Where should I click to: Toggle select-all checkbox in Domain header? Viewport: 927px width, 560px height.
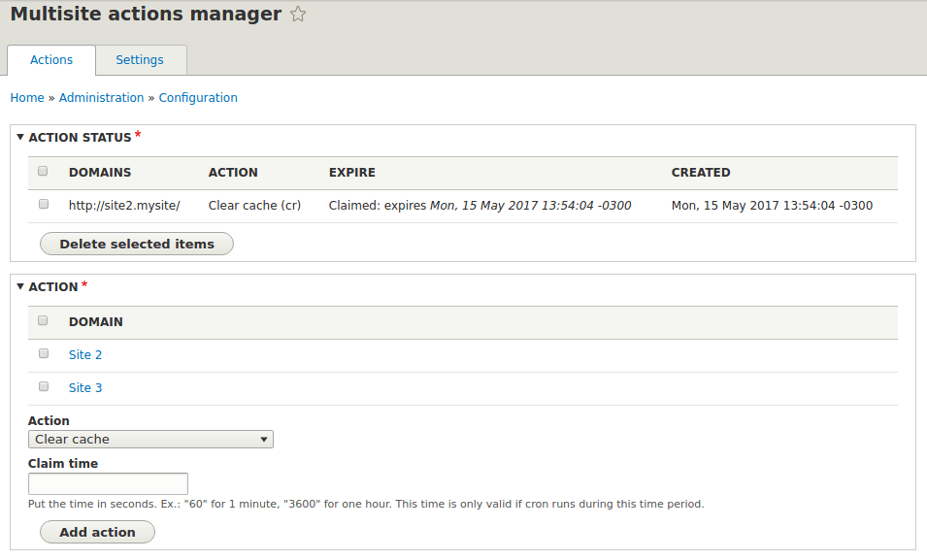tap(43, 320)
